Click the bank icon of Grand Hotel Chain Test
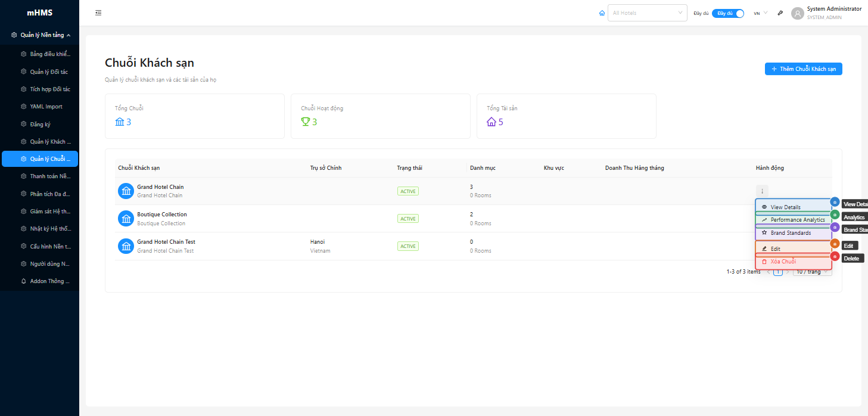The image size is (868, 416). pyautogui.click(x=126, y=246)
